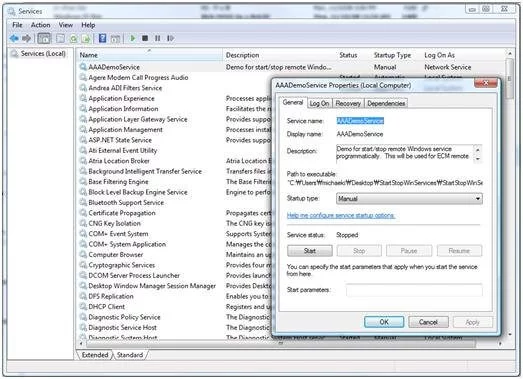This screenshot has width=523, height=379.
Task: Select the Certificate Propagation service
Action: tap(122, 213)
